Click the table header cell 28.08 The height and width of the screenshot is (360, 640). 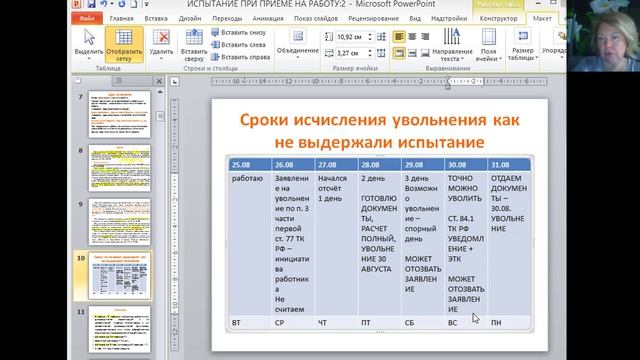pyautogui.click(x=379, y=164)
